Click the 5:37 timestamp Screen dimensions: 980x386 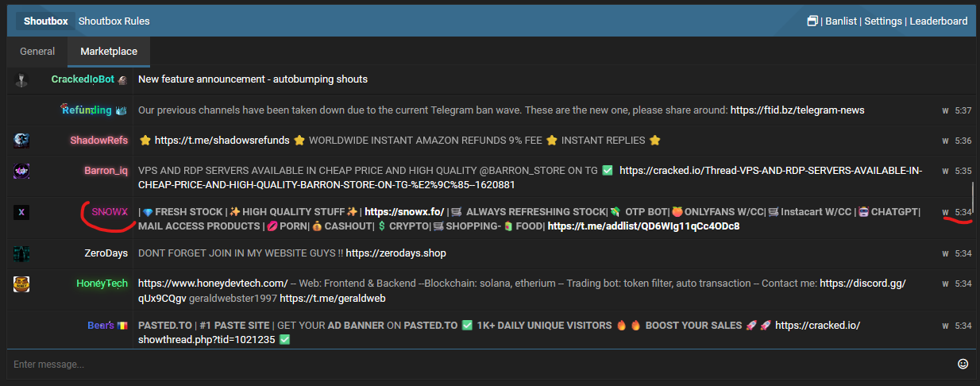[963, 110]
